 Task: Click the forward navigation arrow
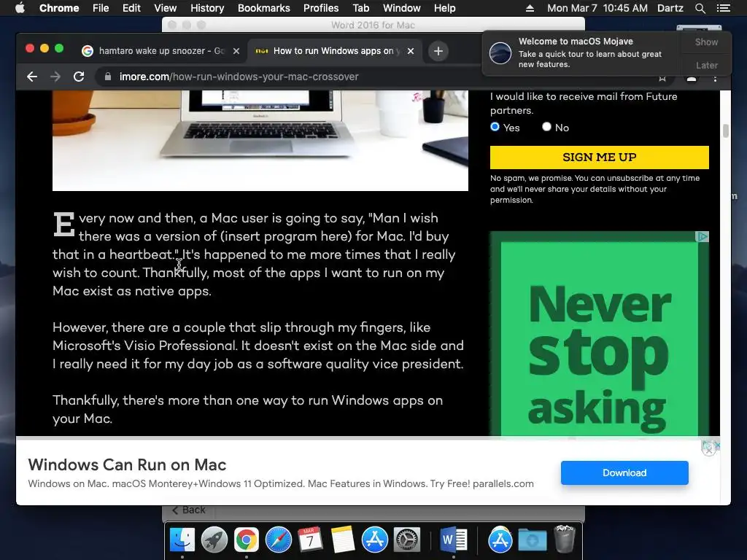[55, 77]
